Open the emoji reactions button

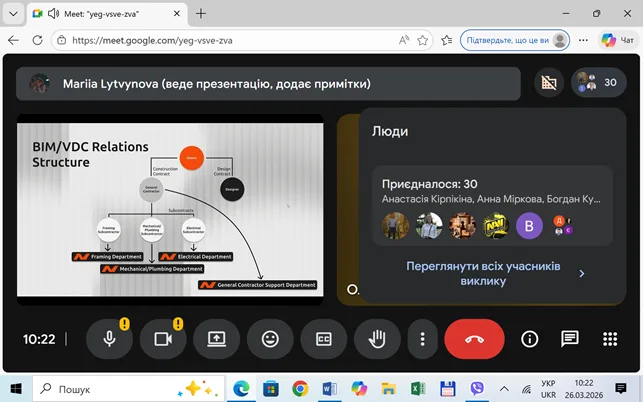point(270,339)
